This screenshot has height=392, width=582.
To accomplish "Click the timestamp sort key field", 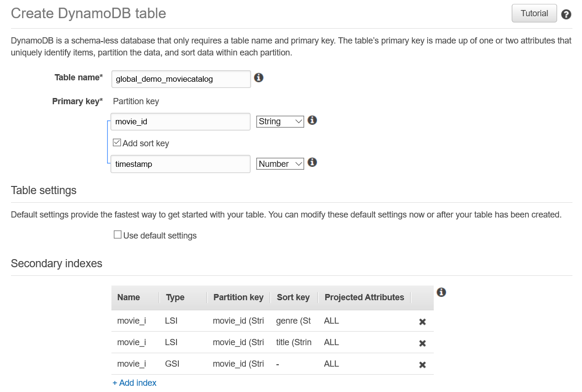I will [181, 164].
